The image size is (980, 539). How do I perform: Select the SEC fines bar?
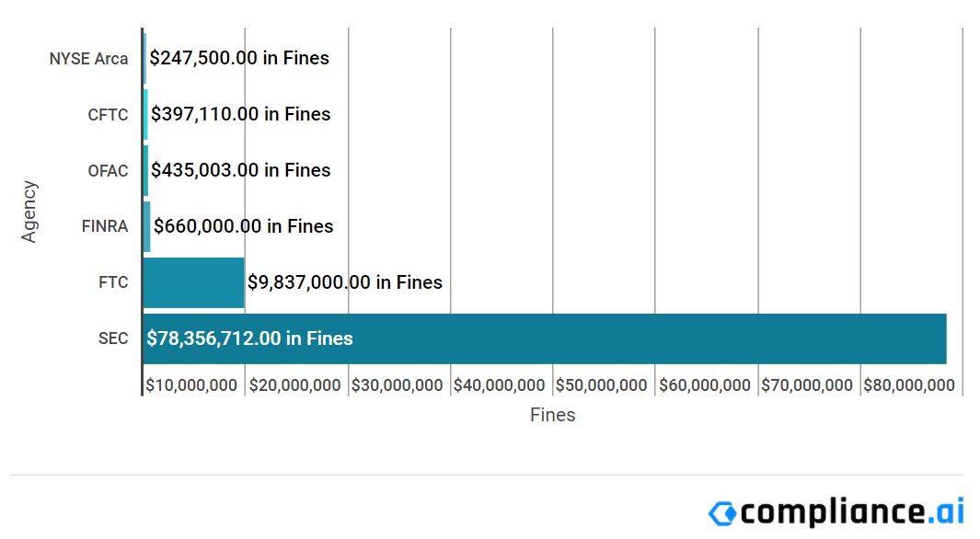pyautogui.click(x=545, y=338)
